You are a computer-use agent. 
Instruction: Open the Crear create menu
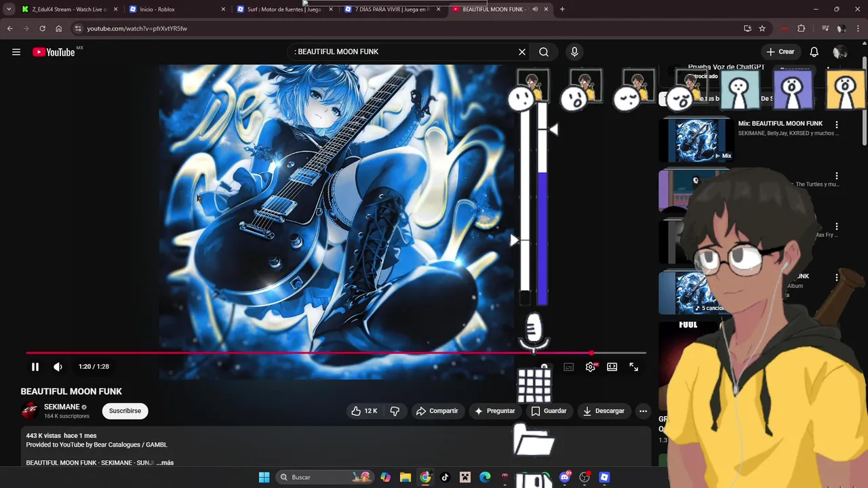tap(780, 52)
